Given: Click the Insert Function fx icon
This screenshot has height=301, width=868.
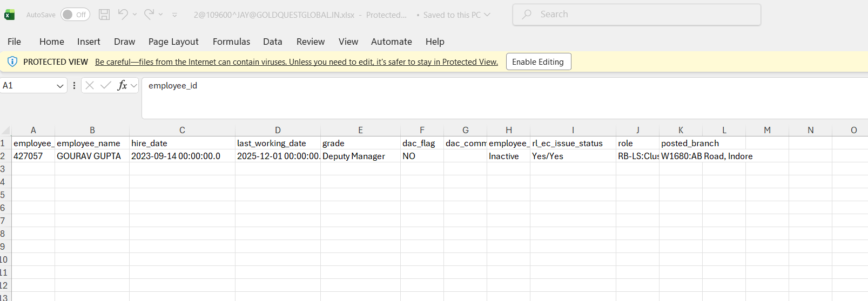Looking at the screenshot, I should [x=122, y=85].
